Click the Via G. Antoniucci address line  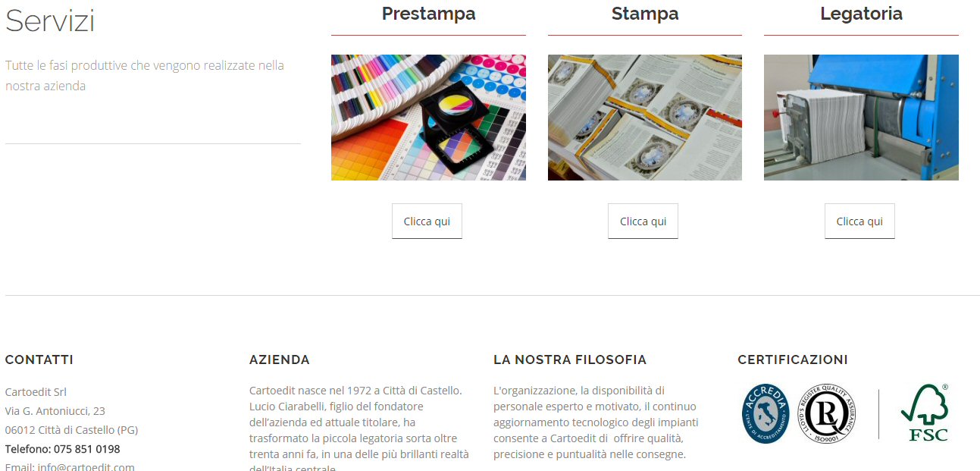click(x=55, y=411)
